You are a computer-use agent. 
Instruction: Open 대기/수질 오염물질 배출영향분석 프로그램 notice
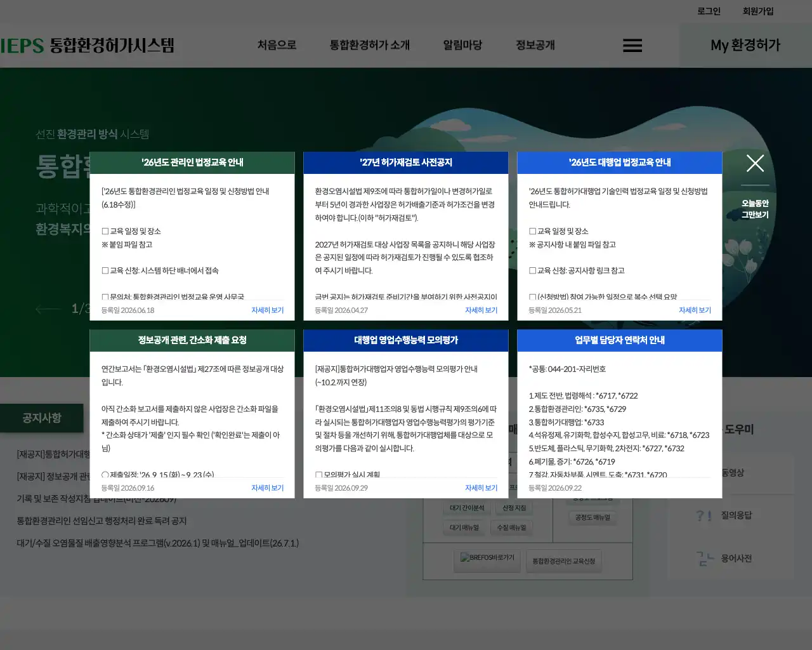point(157,543)
